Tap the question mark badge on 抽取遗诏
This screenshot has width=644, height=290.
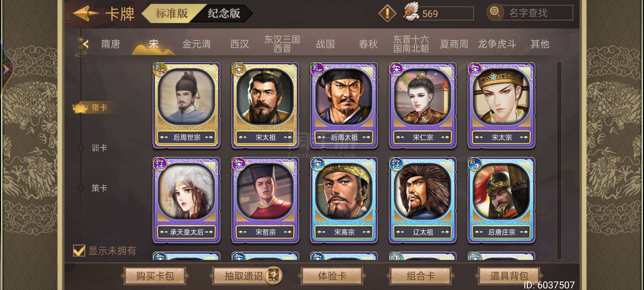[274, 275]
